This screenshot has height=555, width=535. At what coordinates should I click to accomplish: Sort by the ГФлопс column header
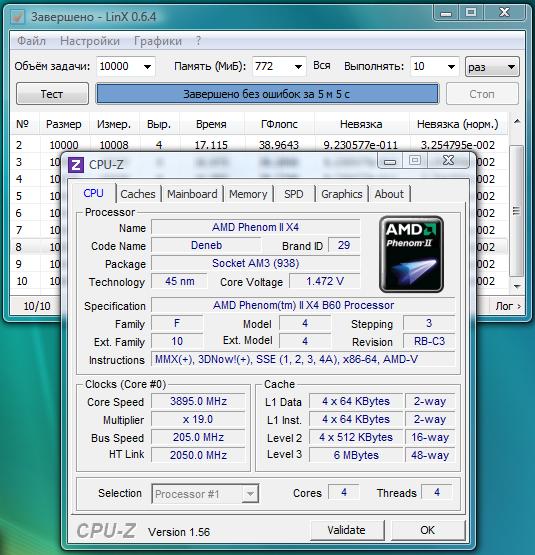(x=279, y=124)
